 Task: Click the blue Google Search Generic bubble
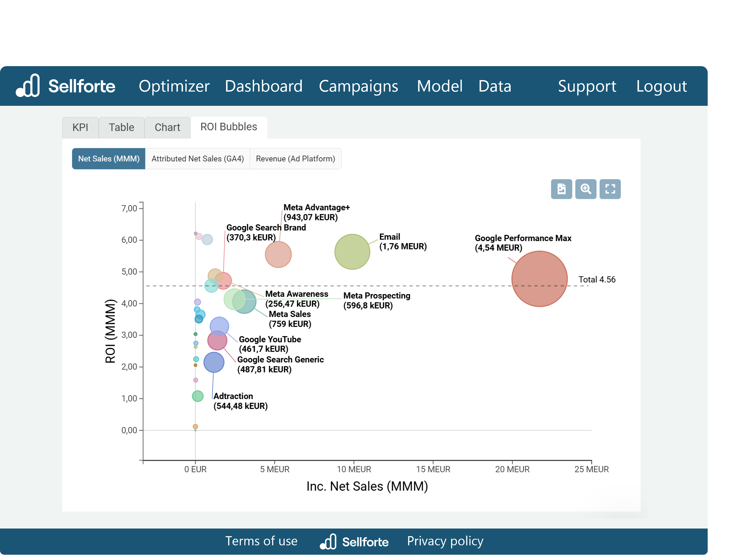point(214,362)
